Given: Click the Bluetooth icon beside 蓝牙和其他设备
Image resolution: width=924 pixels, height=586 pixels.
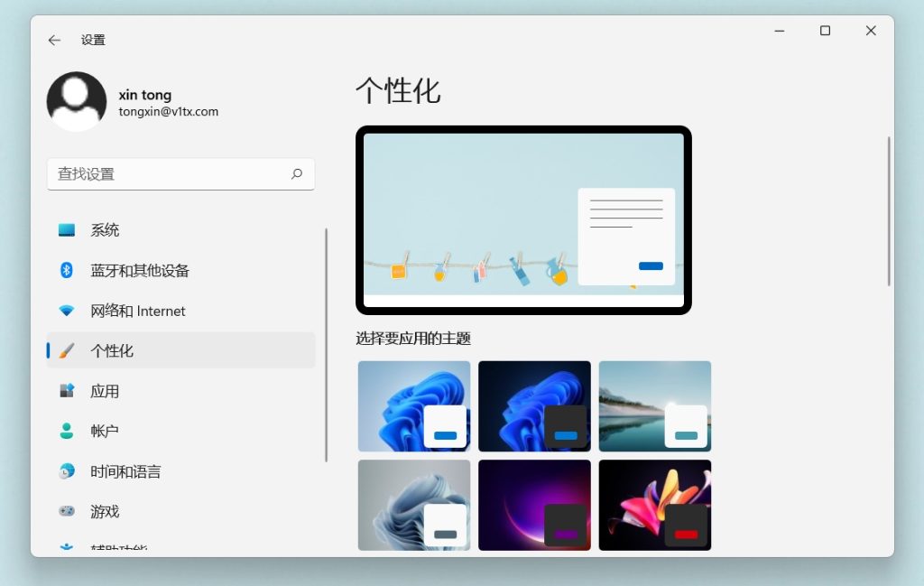Looking at the screenshot, I should tap(67, 270).
